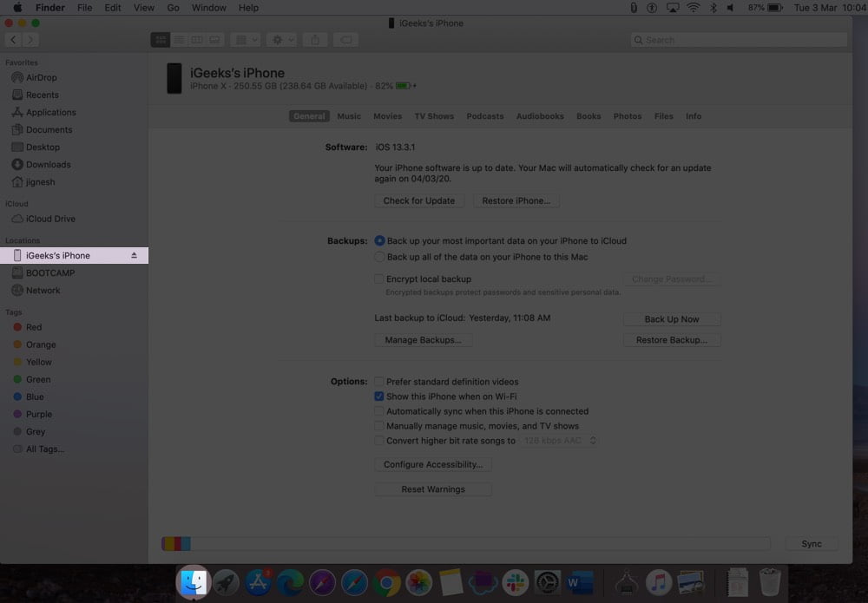The width and height of the screenshot is (868, 603).
Task: Click the Share toolbar icon
Action: tap(315, 40)
